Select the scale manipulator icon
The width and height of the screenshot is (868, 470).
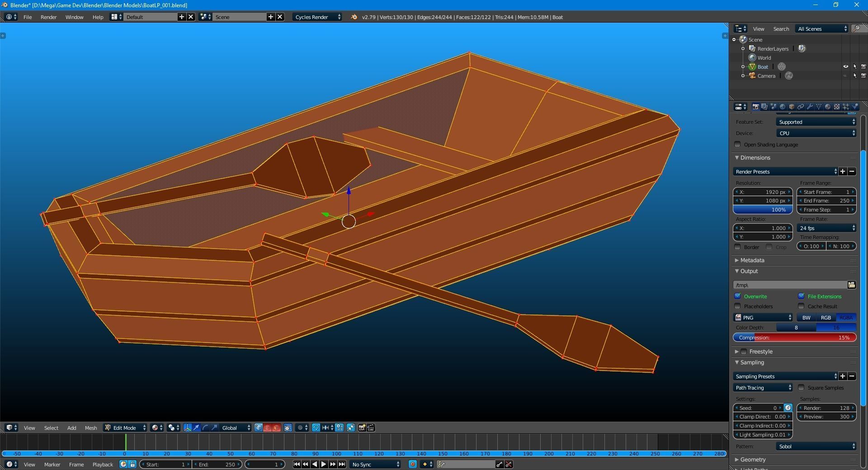click(215, 428)
